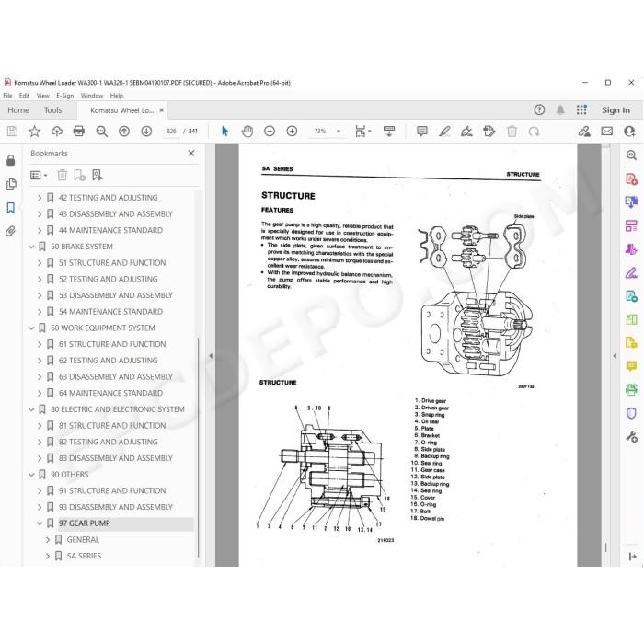Click the delete trash icon in main toolbar
Screen dimensions: 644x644
512,132
